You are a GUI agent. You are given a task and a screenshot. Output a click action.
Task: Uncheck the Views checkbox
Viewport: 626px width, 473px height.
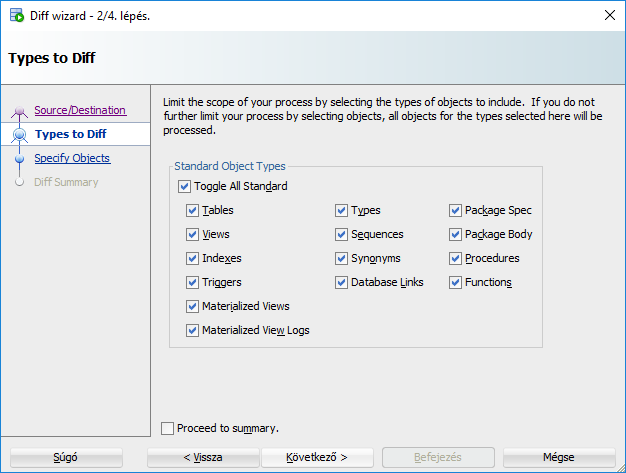click(192, 234)
